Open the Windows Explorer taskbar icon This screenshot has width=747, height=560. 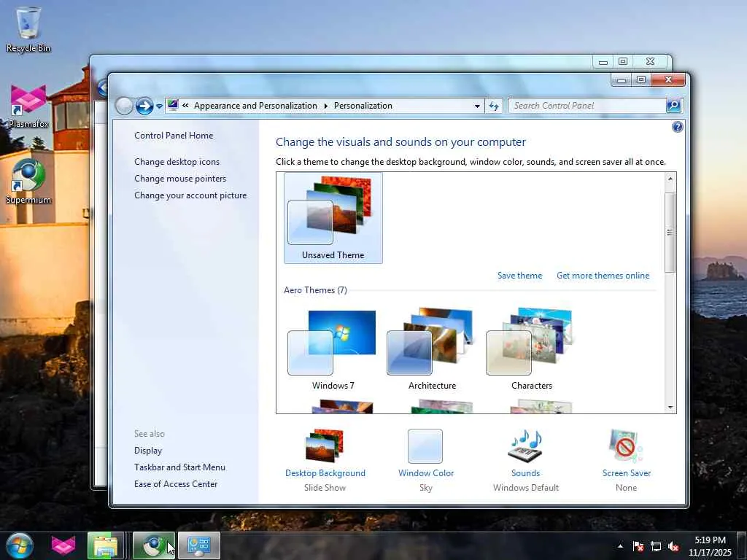[x=106, y=545]
